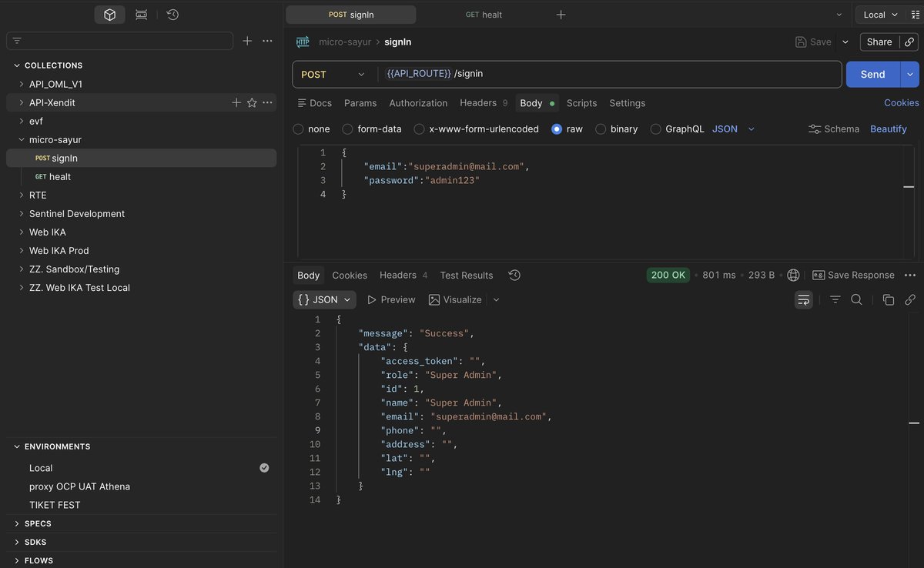
Task: Open sidebar more options ellipsis
Action: (267, 41)
